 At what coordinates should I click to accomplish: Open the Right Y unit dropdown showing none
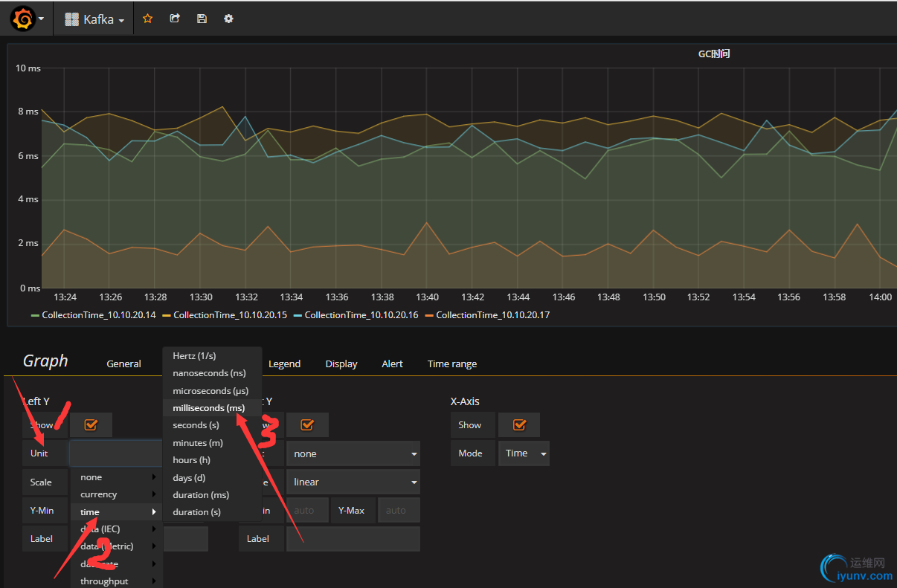[353, 453]
